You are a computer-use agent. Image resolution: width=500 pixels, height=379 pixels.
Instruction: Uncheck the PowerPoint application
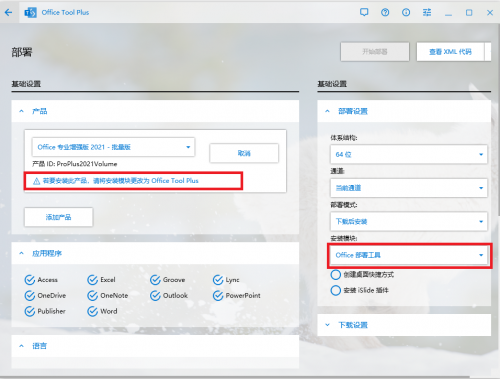pos(218,295)
